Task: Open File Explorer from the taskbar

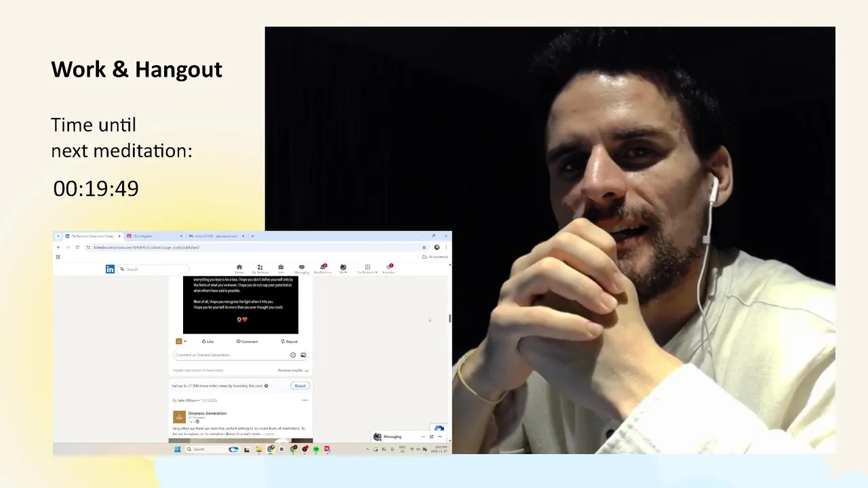Action: pyautogui.click(x=259, y=449)
